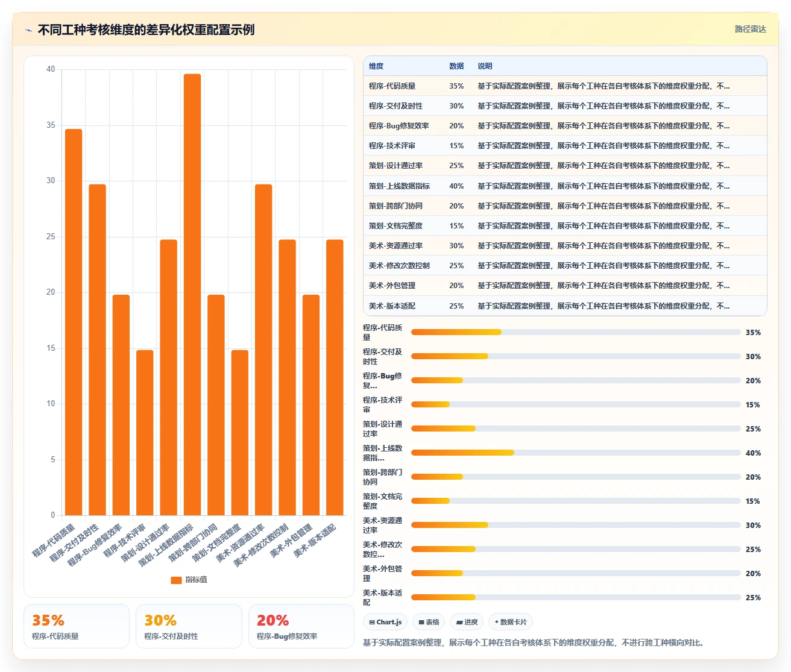Click the 程序-技术评审 progress bar at 15%

pos(576,404)
